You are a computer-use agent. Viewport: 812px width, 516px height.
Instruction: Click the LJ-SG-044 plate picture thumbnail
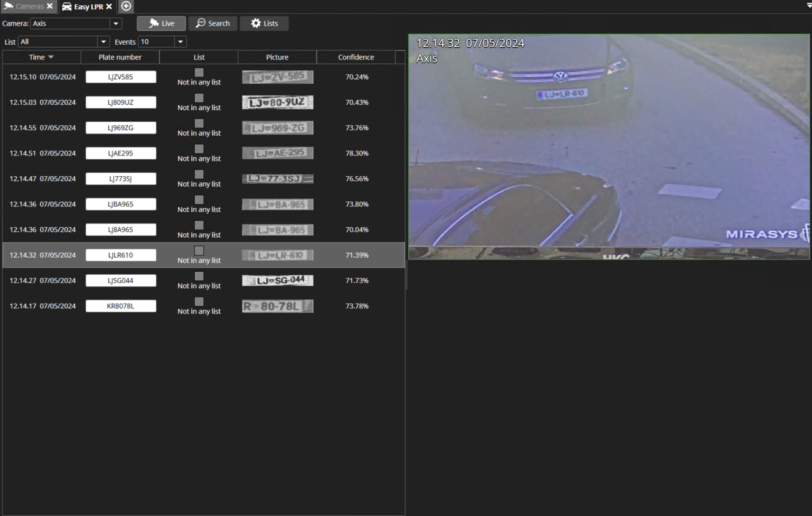coord(277,280)
